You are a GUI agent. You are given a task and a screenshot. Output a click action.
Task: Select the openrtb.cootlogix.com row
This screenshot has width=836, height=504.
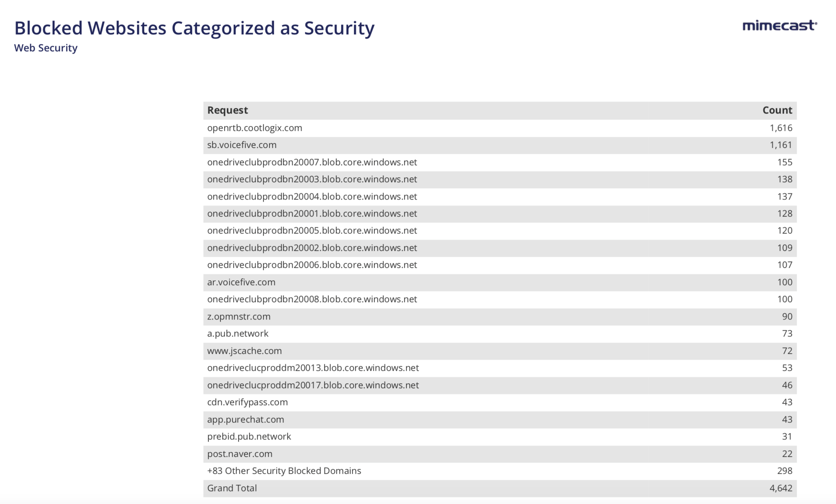coord(255,128)
